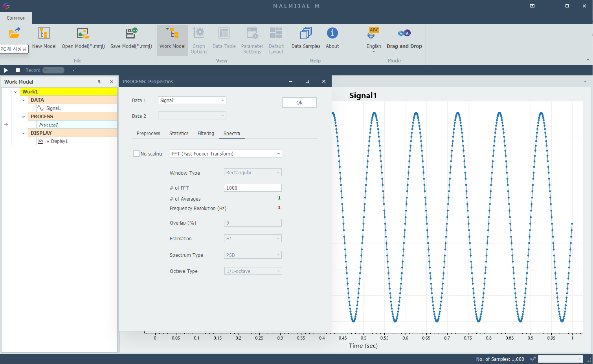Collapse the PROCESS tree node
This screenshot has width=593, height=364.
click(x=24, y=117)
